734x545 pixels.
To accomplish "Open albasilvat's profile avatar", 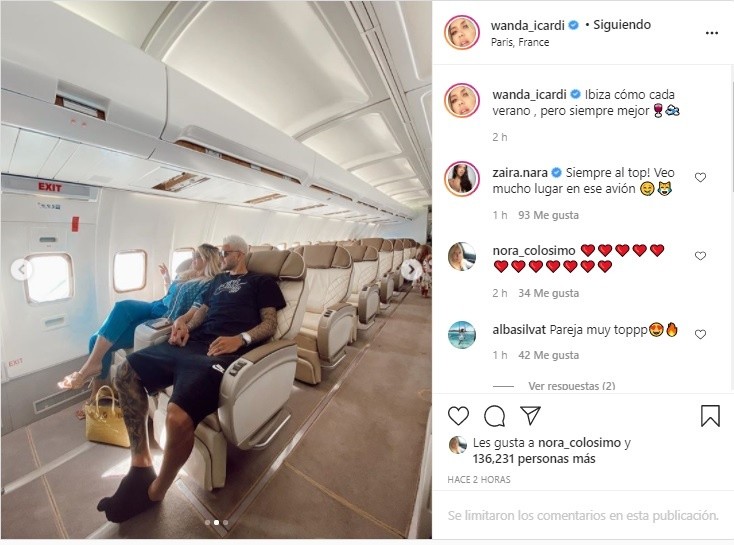I will tap(462, 335).
